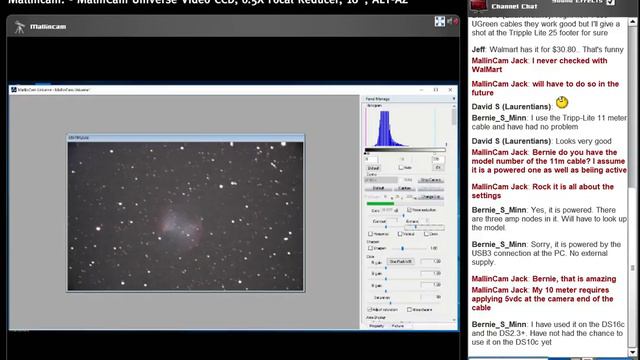Click the Stop Camera button
Image resolution: width=640 pixels, height=360 pixels.
[431, 180]
